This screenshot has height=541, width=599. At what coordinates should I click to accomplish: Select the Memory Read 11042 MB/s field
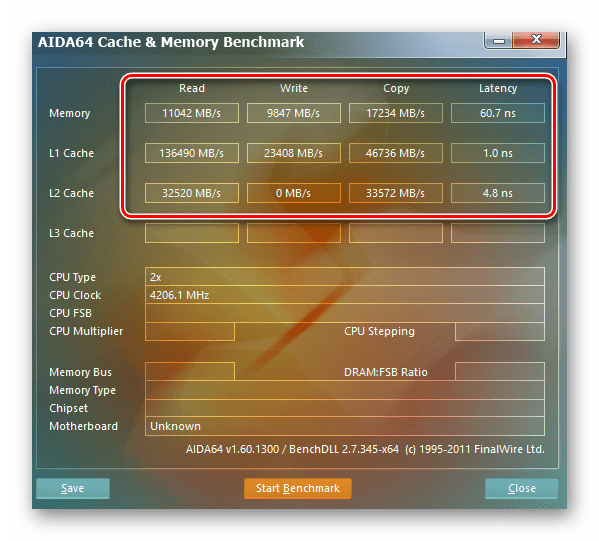(192, 113)
